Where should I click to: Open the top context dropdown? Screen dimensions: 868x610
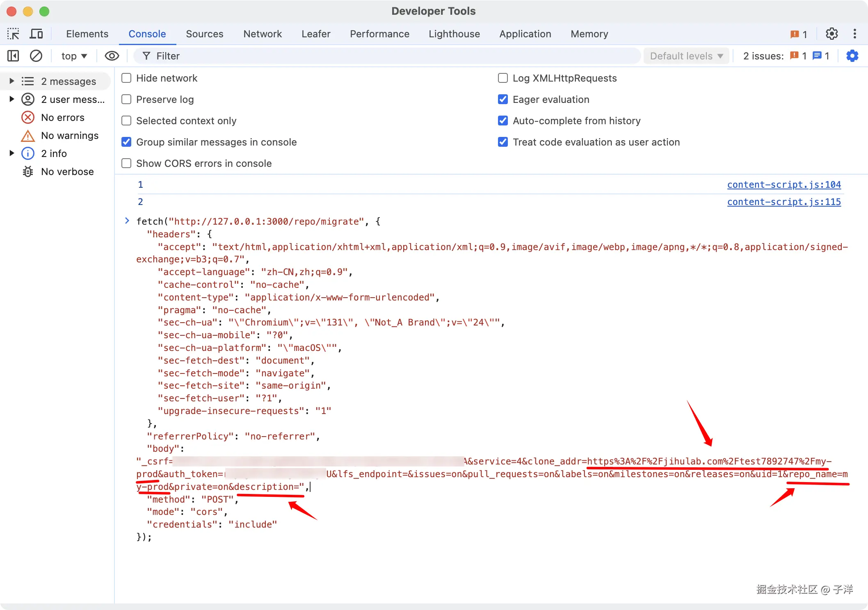pyautogui.click(x=74, y=56)
